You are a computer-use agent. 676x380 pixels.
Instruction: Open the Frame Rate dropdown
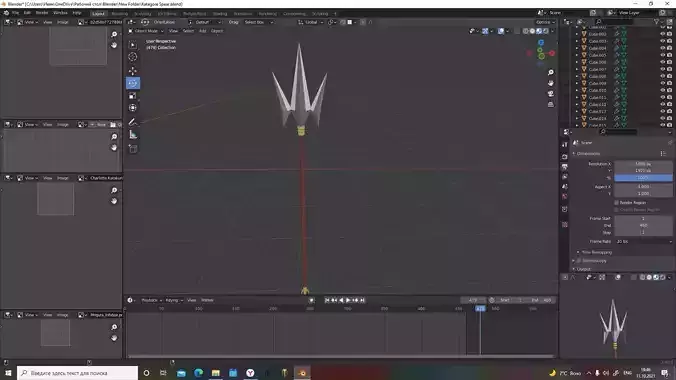point(643,242)
